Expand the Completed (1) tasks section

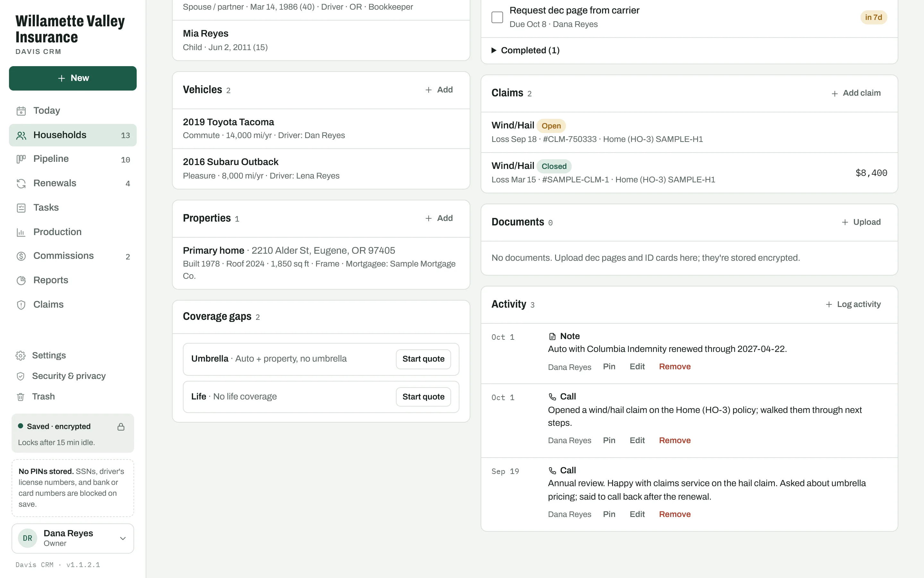tap(526, 50)
